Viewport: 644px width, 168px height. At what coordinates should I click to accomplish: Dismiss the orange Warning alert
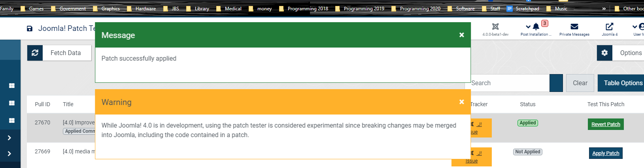(x=461, y=102)
